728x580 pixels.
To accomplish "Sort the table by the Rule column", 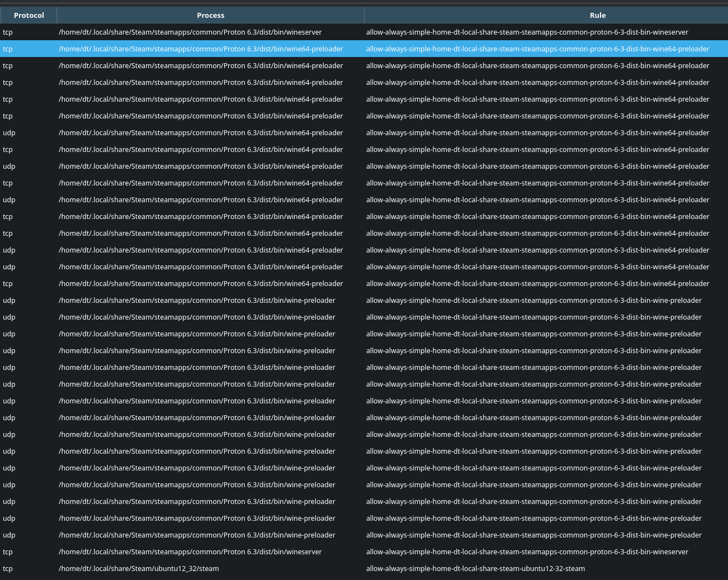I will (597, 15).
